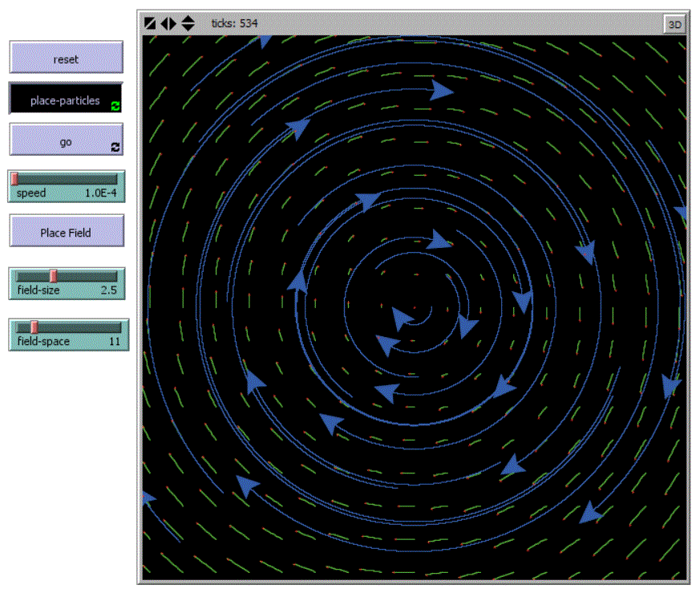The width and height of the screenshot is (700, 593).
Task: Switch the view to 3D
Action: click(674, 24)
